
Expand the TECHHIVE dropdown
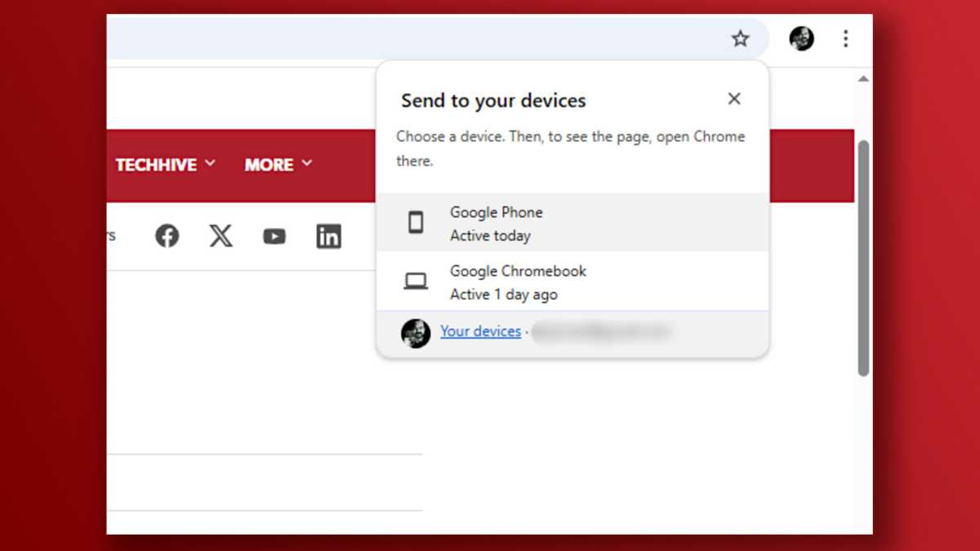point(211,163)
